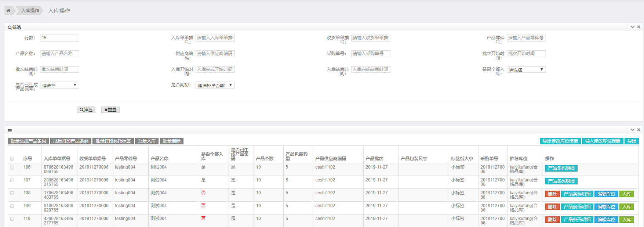This screenshot has width=644, height=227.
Task: Click the 筛选 search button
Action: 86,110
